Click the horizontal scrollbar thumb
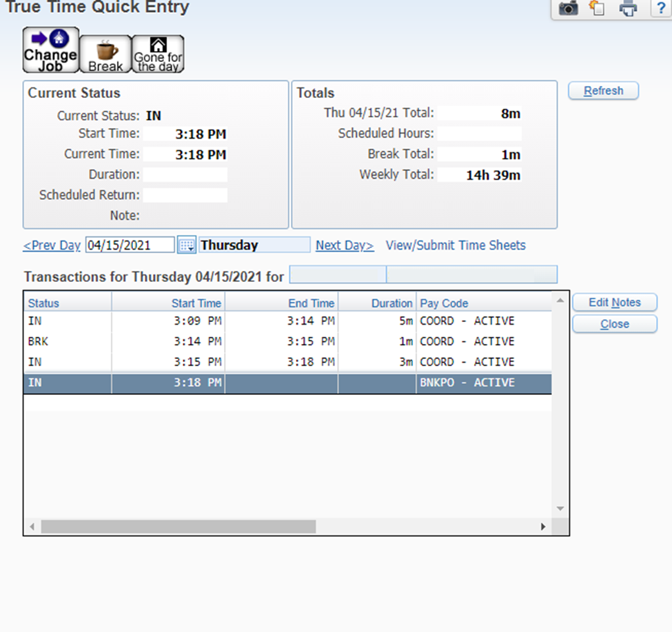Image resolution: width=672 pixels, height=632 pixels. pos(179,527)
